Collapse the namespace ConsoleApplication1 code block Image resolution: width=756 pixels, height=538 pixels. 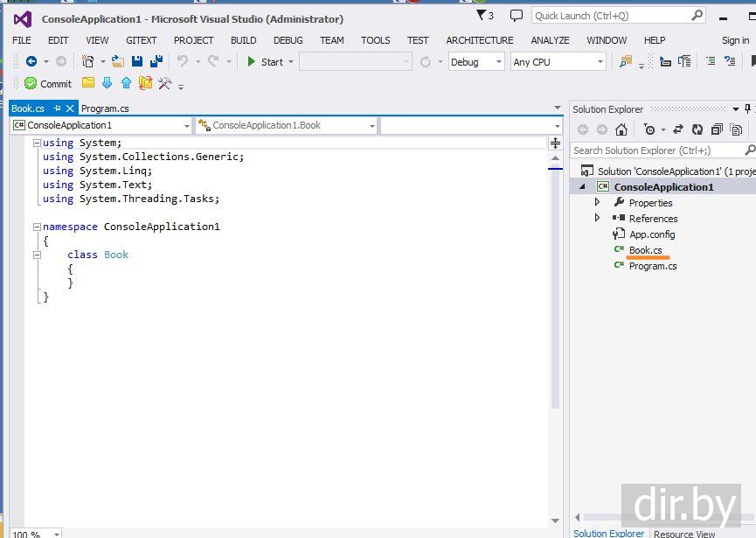(37, 227)
